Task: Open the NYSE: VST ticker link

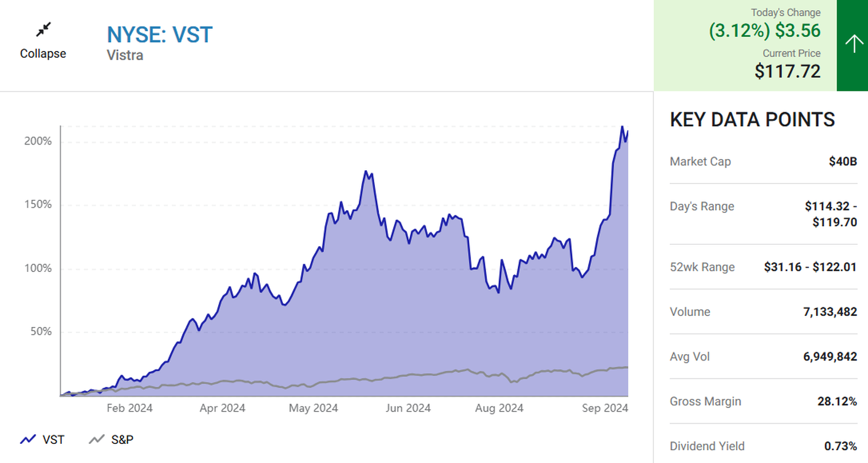Action: point(160,35)
